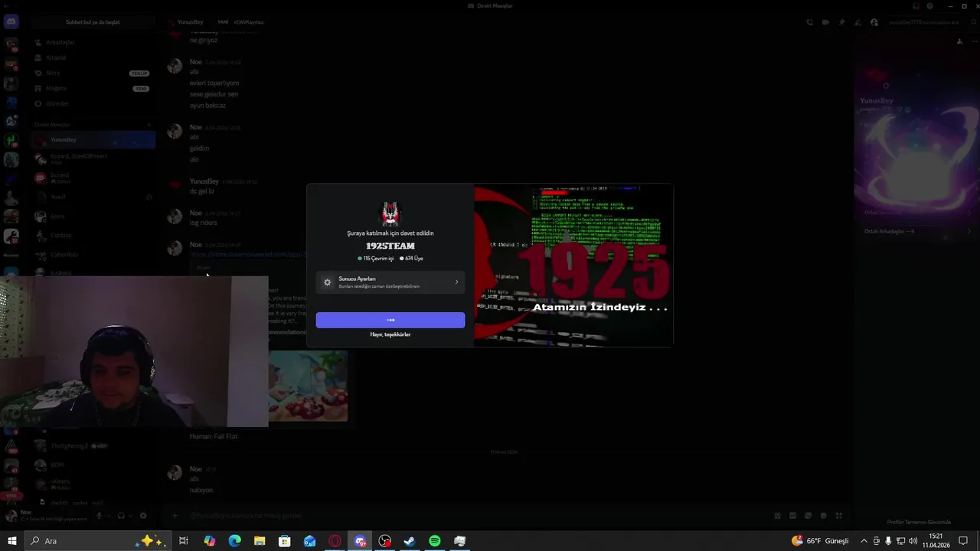Click the 674 Üye member count
The image size is (980, 551).
coord(412,259)
